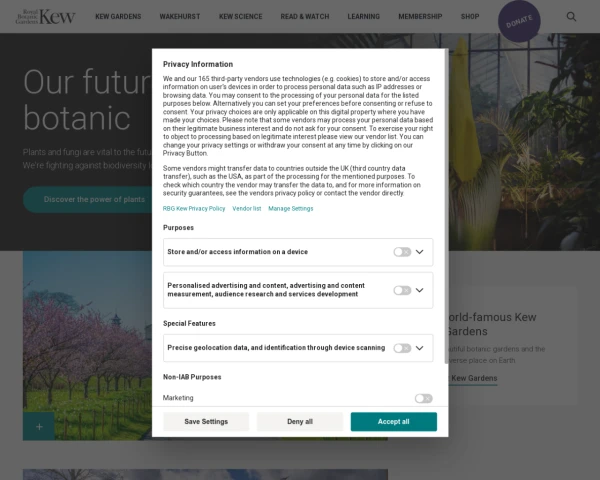The height and width of the screenshot is (480, 600).
Task: Click the Kew Royal Botanic Gardens logo
Action: [52, 17]
